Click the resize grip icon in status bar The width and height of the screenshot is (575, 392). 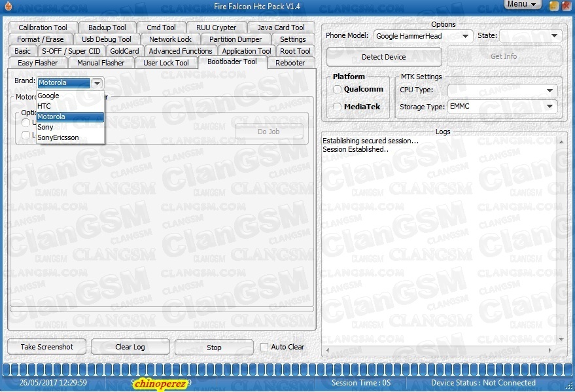569,385
